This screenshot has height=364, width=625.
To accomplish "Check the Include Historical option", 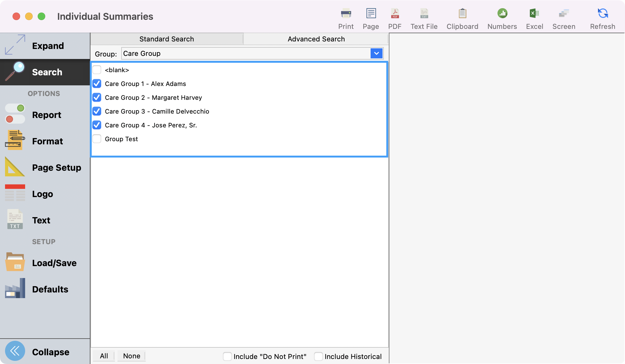I will (318, 356).
